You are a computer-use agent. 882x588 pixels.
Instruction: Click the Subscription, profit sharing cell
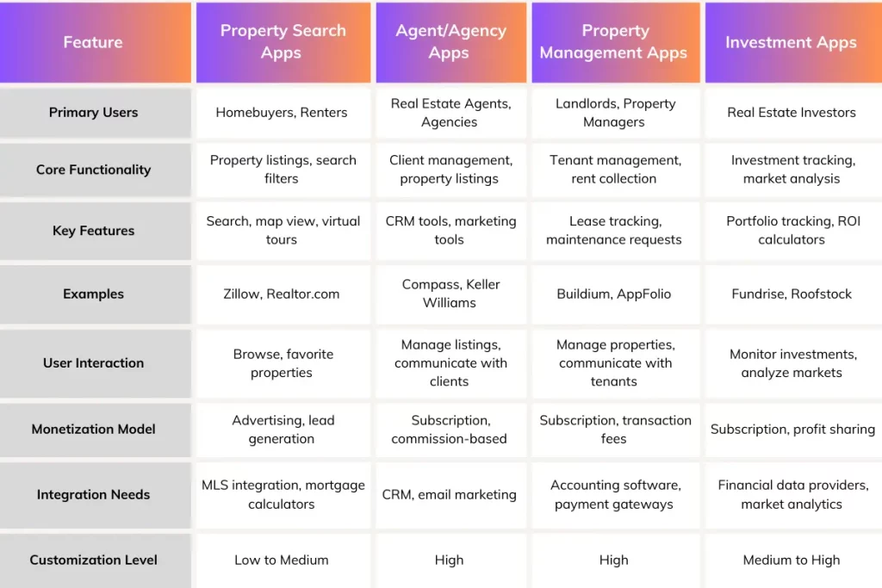tap(791, 429)
